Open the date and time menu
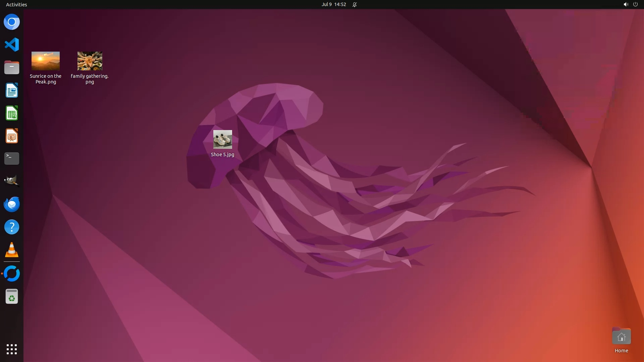Screen dimensions: 644x362 tap(333, 4)
